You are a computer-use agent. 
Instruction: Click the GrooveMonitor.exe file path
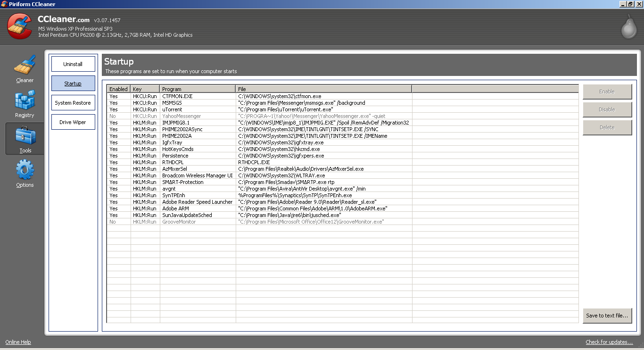[311, 222]
